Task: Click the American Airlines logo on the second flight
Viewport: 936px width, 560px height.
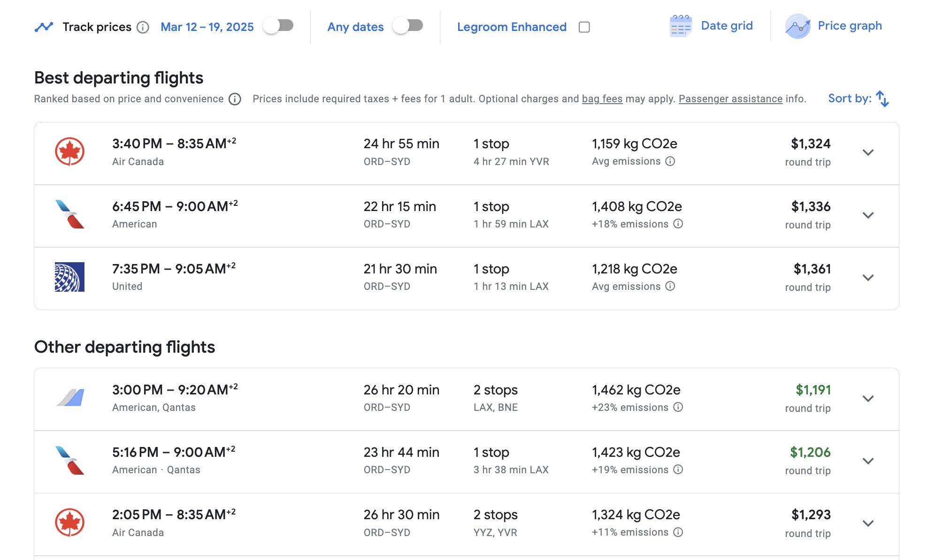Action: [x=70, y=214]
